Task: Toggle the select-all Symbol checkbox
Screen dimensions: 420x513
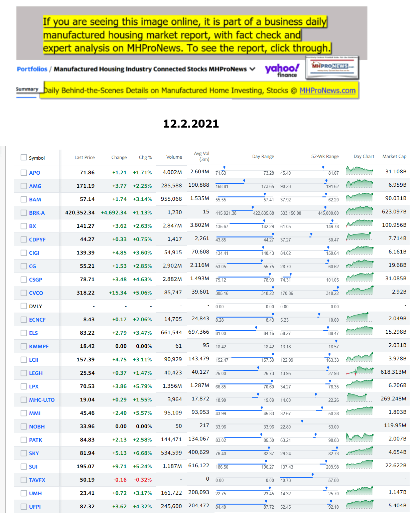Action: click(x=24, y=157)
